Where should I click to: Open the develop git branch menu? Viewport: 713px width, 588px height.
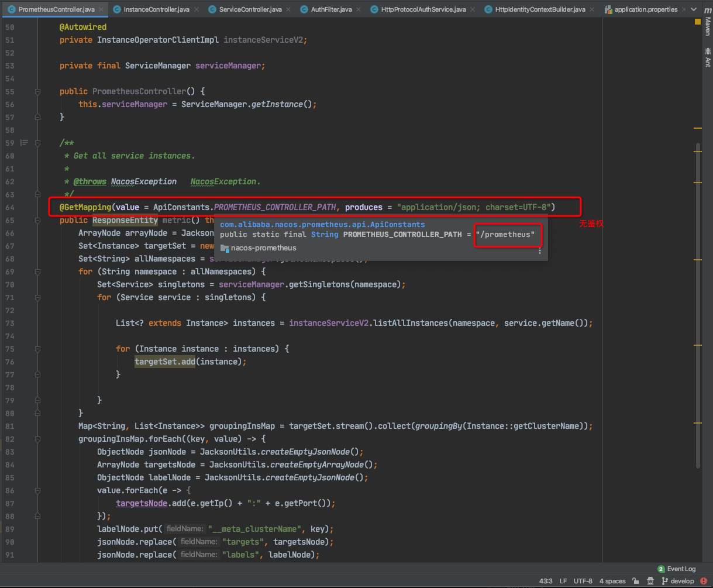pos(678,581)
